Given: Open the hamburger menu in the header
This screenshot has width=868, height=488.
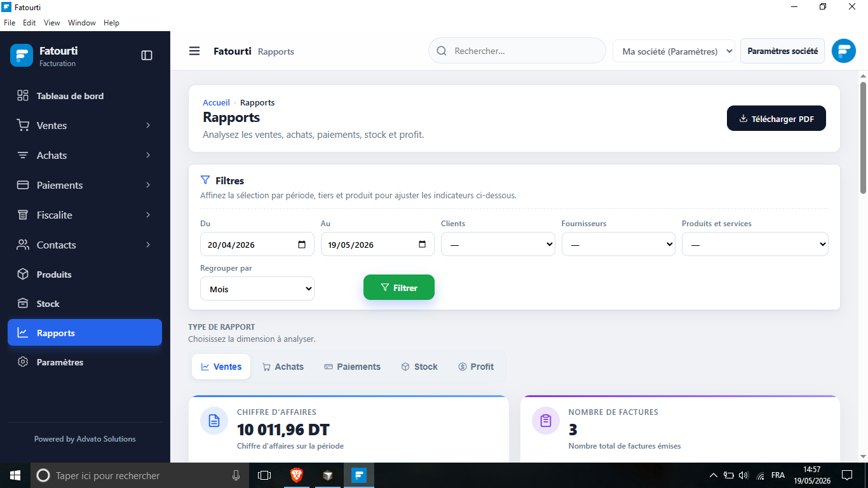Looking at the screenshot, I should 194,51.
